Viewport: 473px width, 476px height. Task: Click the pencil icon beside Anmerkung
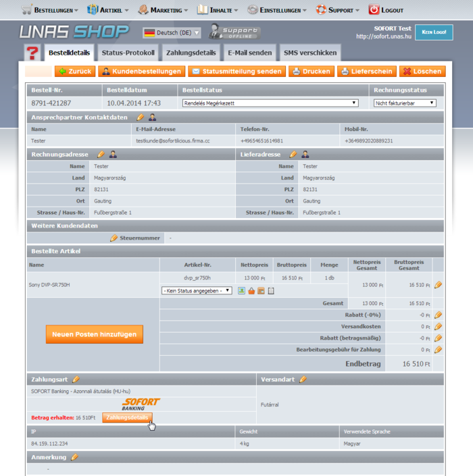[x=74, y=457]
